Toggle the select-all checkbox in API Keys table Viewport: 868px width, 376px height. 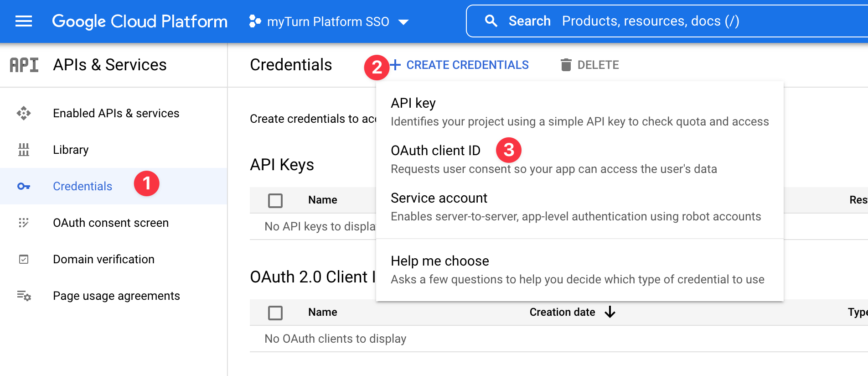[x=275, y=200]
